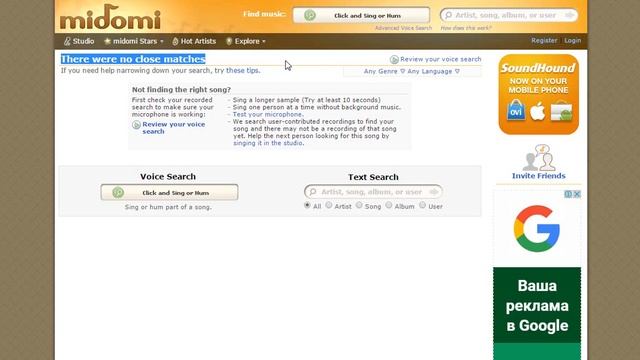This screenshot has width=640, height=360.
Task: Click the Text Search input field
Action: (x=373, y=192)
